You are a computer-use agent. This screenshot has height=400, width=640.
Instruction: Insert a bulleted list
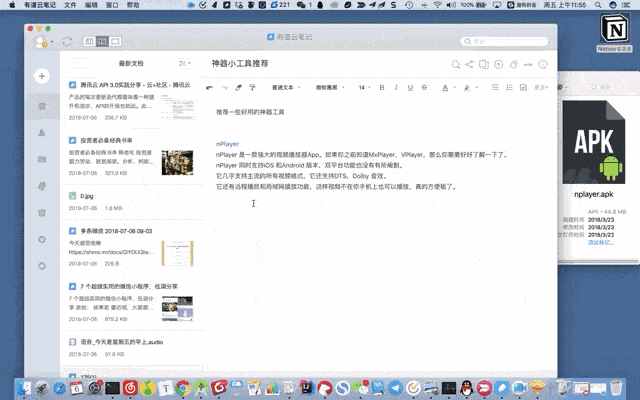pyautogui.click(x=509, y=87)
